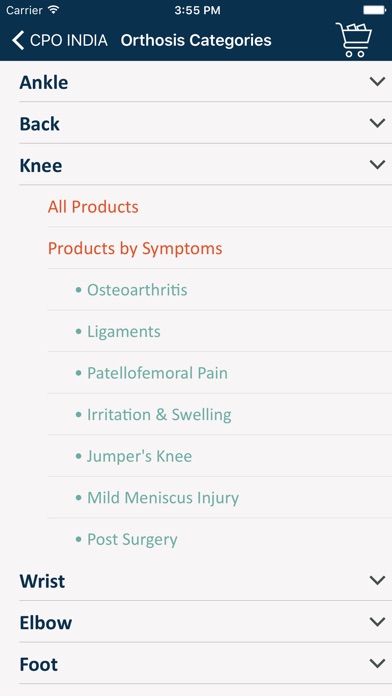The width and height of the screenshot is (392, 696).
Task: Select Patellofemoral Pain entry
Action: point(157,373)
